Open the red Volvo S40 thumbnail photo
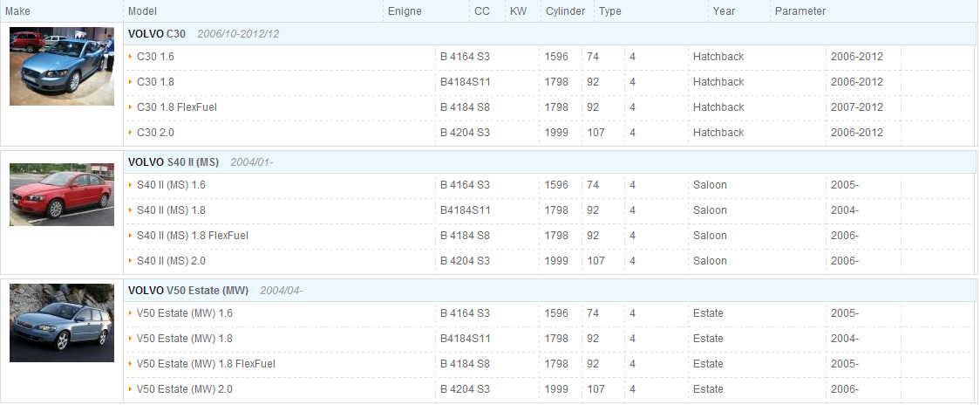 click(62, 195)
